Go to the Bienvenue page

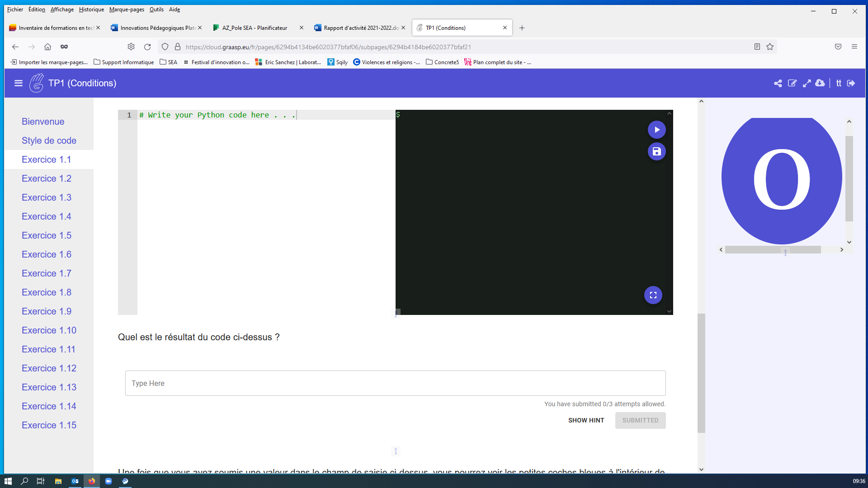[43, 122]
